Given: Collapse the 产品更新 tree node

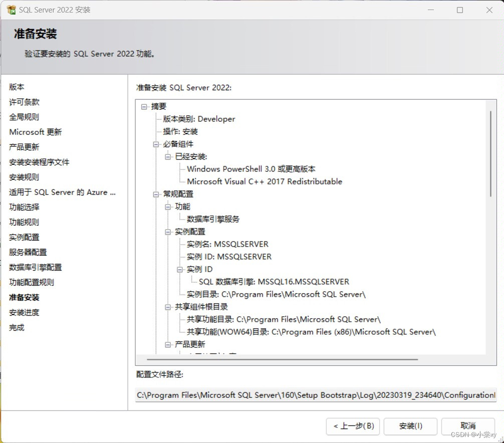Looking at the screenshot, I should point(168,345).
